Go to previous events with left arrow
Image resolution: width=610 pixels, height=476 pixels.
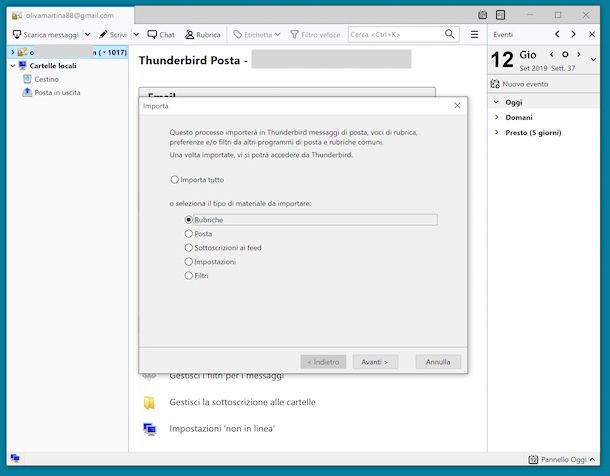point(557,34)
